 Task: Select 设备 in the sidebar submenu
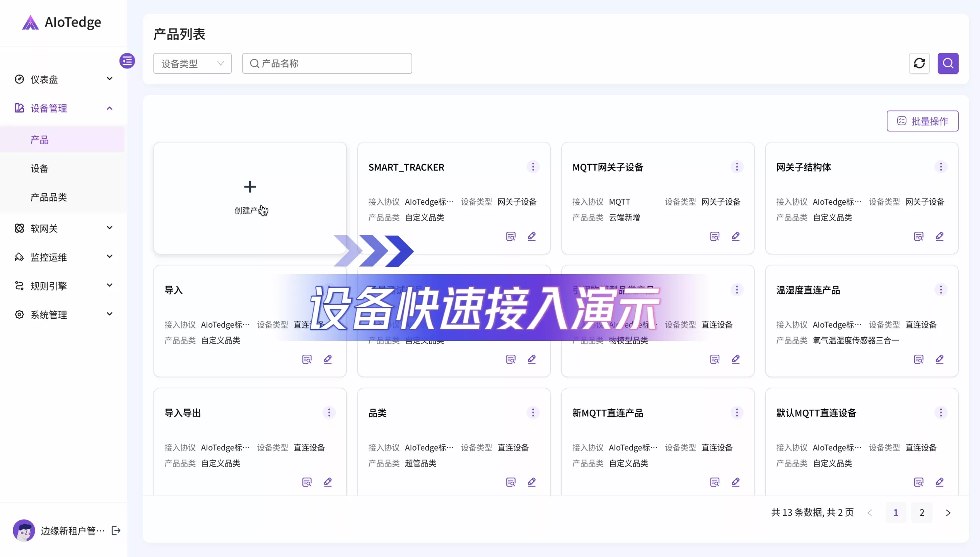point(39,168)
